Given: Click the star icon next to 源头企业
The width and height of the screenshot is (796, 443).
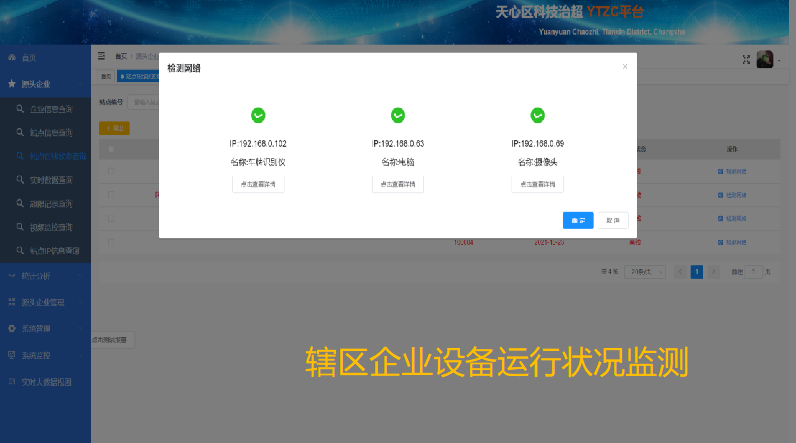Looking at the screenshot, I should (12, 84).
